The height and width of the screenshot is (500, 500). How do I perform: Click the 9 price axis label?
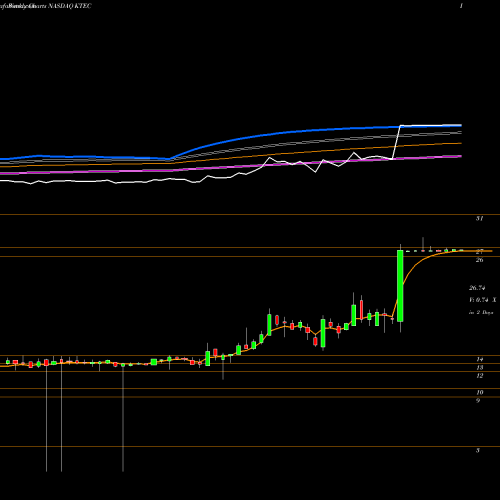click(x=478, y=401)
